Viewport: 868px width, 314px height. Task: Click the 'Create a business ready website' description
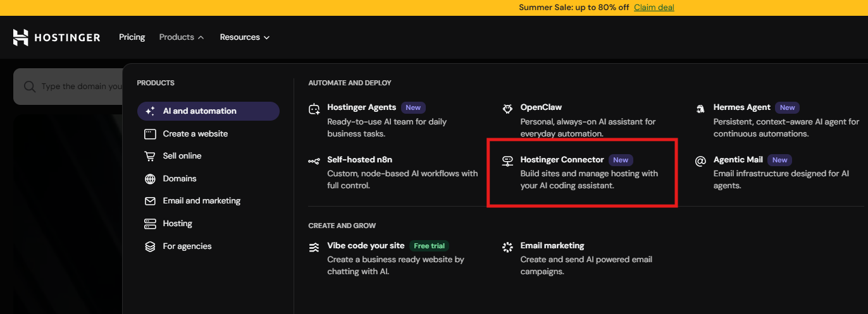click(395, 265)
